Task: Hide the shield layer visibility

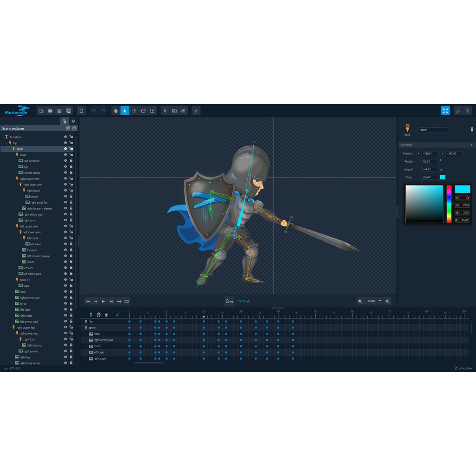Action: tap(66, 262)
